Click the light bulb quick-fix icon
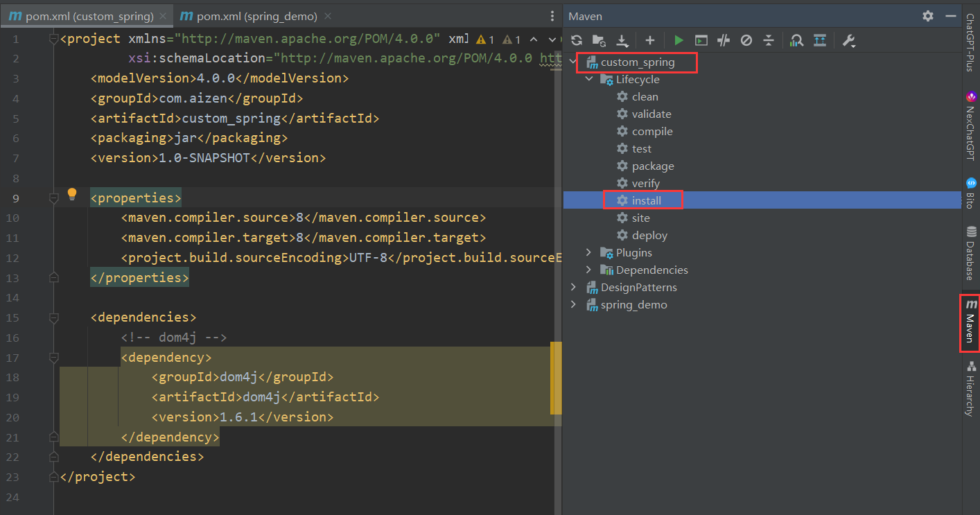 (72, 195)
